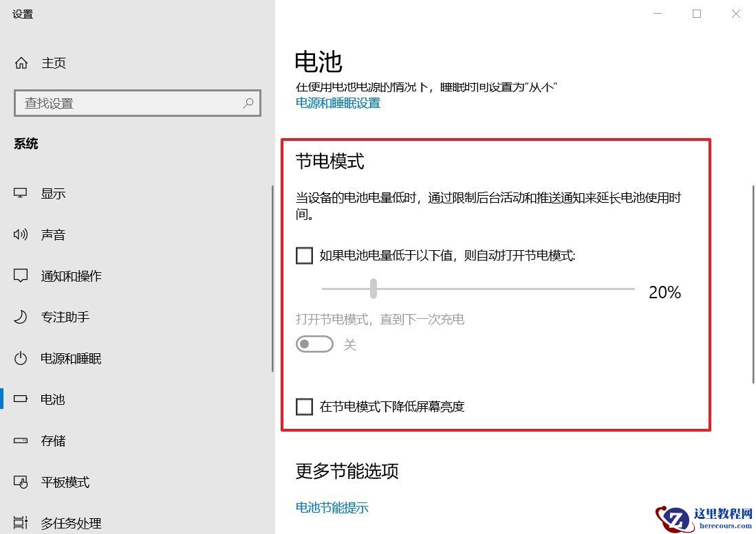756x534 pixels.
Task: Select the 专注助手 moon icon
Action: click(21, 317)
